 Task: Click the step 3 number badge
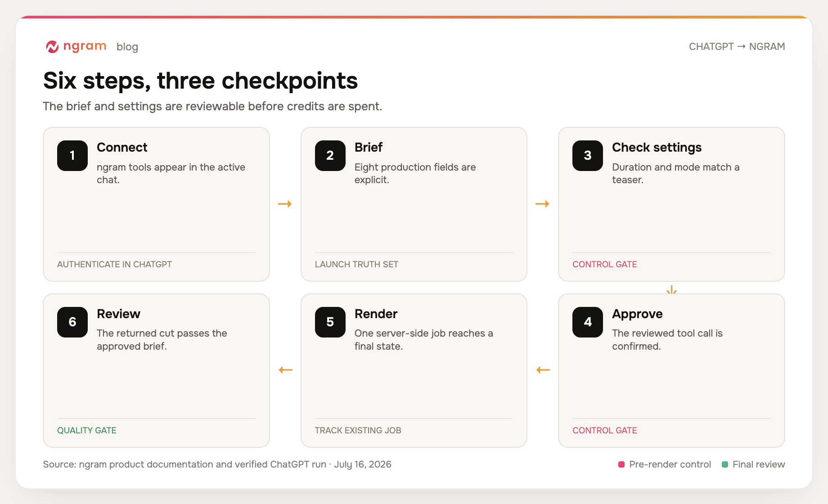point(588,156)
